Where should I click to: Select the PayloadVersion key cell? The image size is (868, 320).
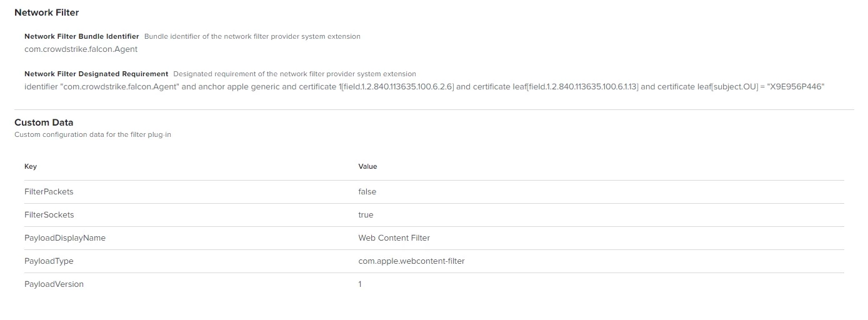pos(54,284)
